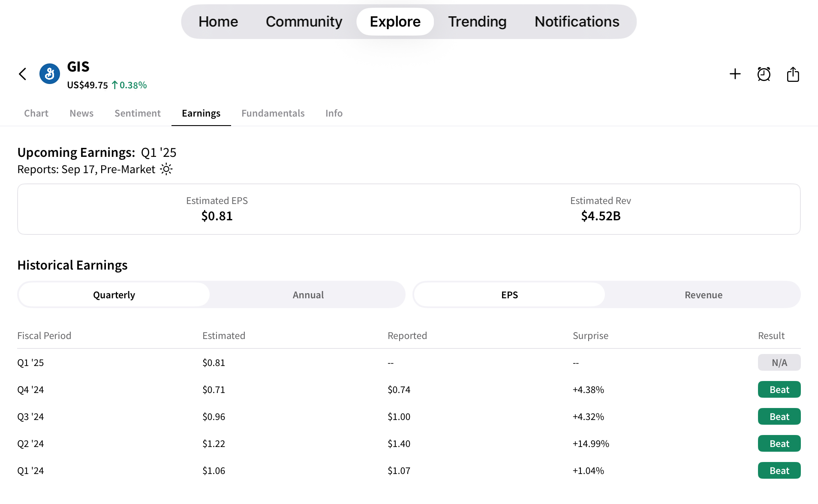
Task: Click the GIS company logo
Action: pos(50,74)
